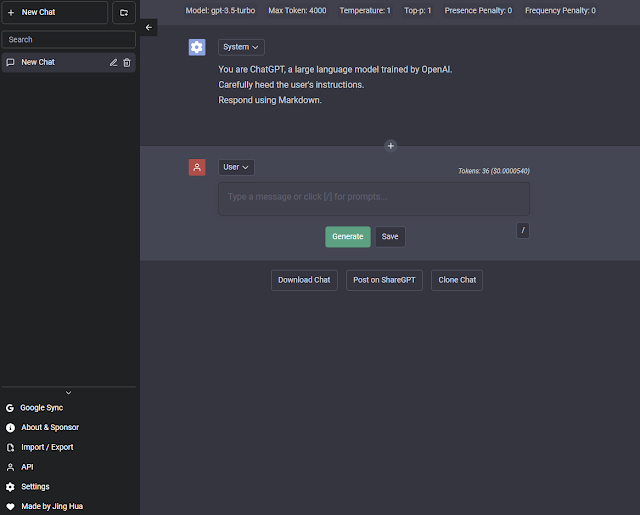Click Max Token: 4000 config text

297,11
